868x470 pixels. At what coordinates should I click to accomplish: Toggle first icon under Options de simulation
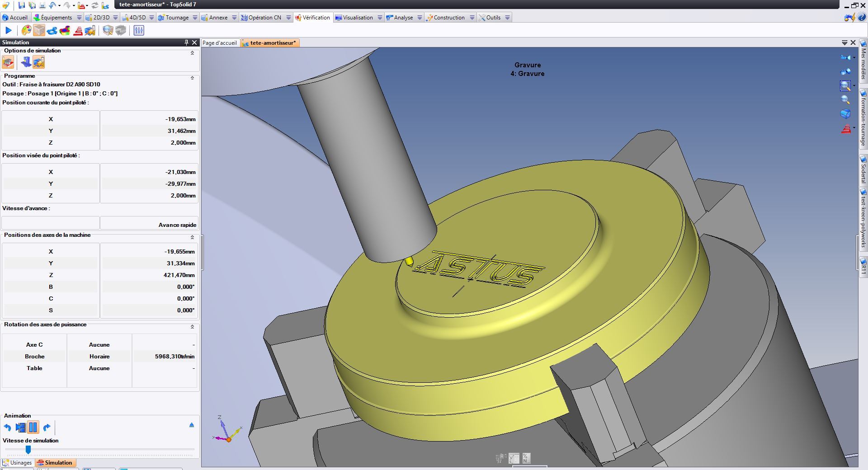click(8, 62)
